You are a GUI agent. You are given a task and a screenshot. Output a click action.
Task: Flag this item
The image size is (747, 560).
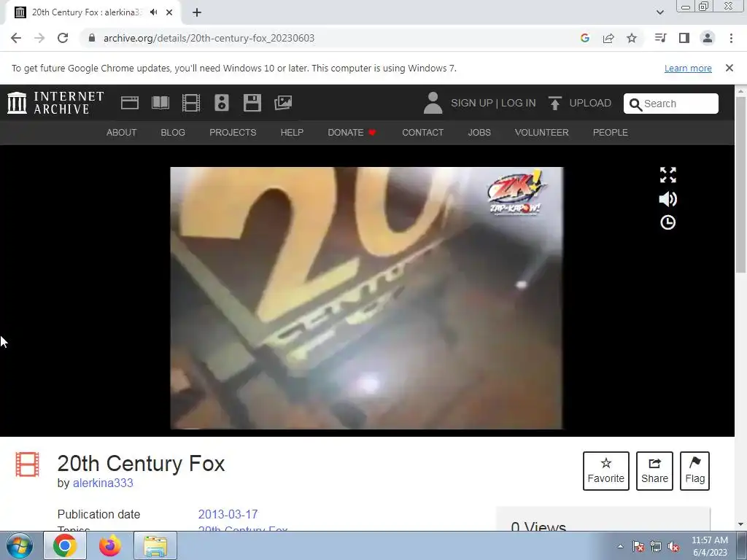pyautogui.click(x=694, y=471)
